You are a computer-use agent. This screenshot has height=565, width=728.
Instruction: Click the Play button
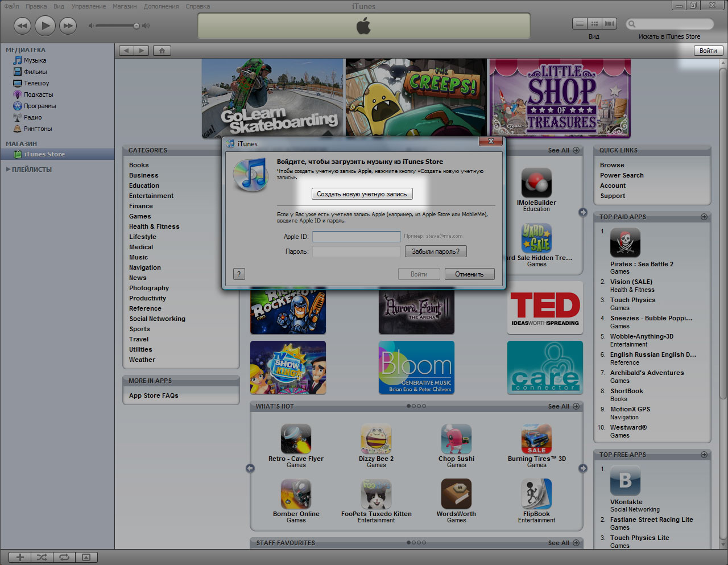click(45, 26)
